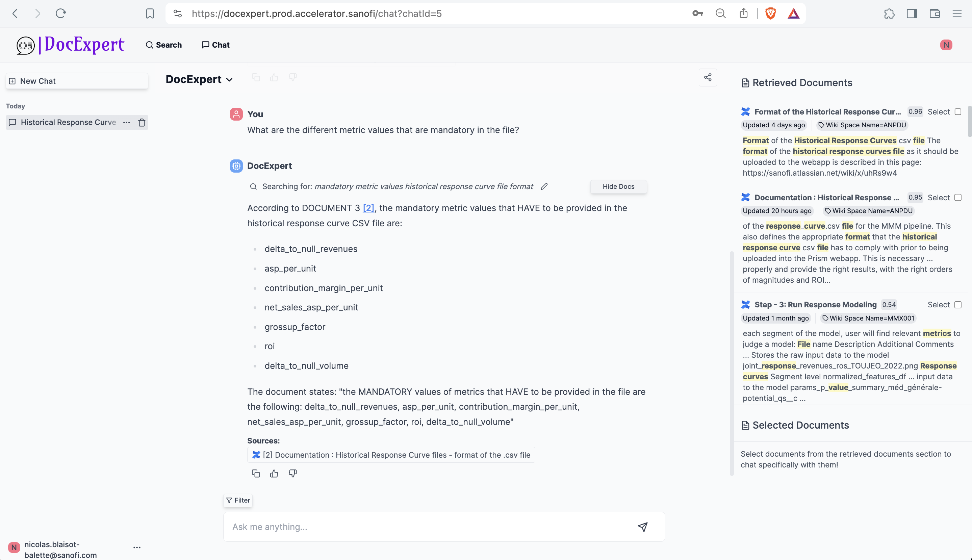Share the chat with share icon

point(708,77)
